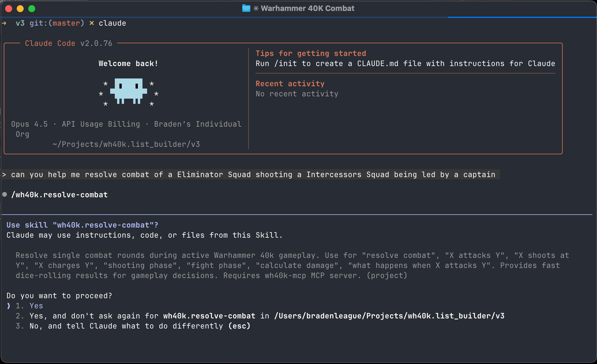Select option 3 to tell Claude differently
Screen dimensions: 597x364
(x=115, y=326)
